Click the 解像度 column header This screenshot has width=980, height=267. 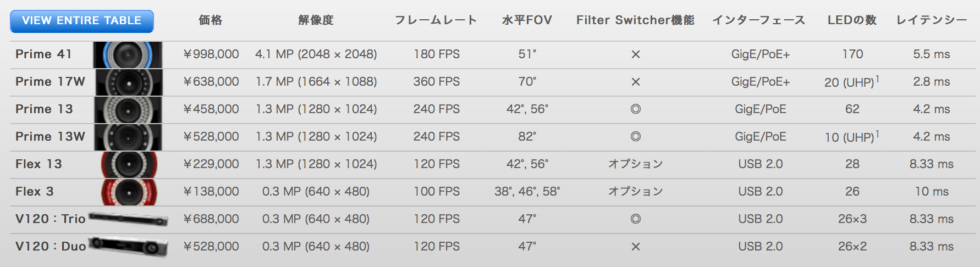(316, 20)
